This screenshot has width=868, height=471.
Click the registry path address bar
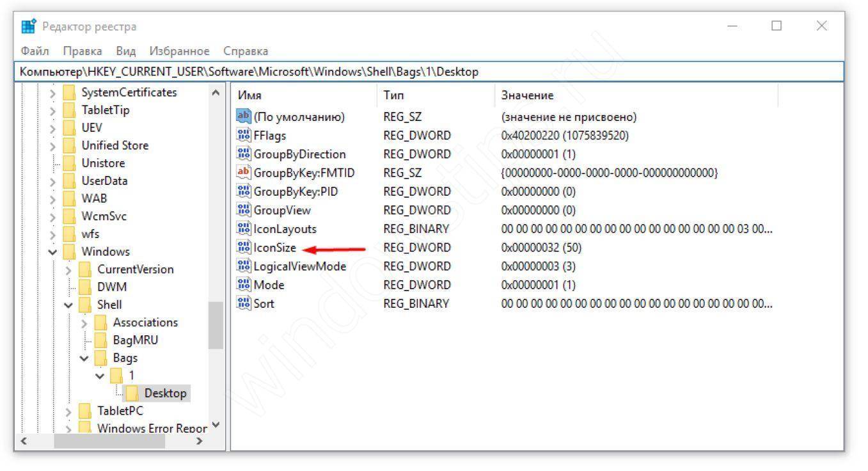(x=429, y=72)
